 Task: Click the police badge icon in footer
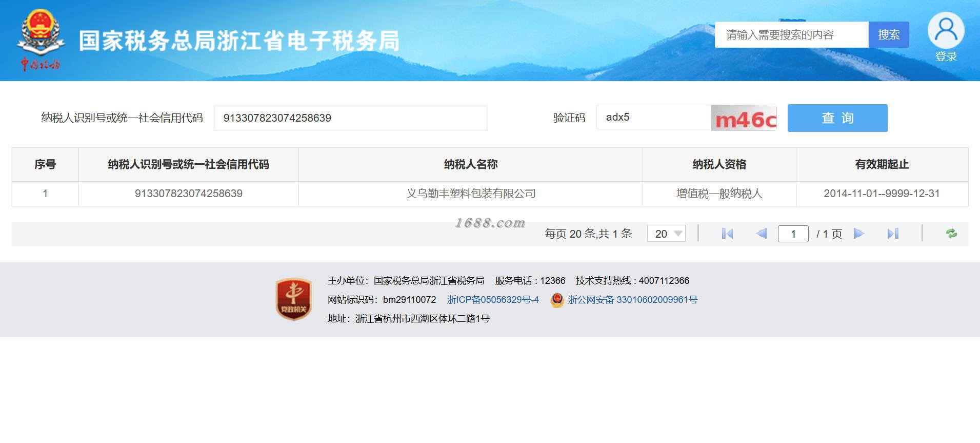click(557, 300)
